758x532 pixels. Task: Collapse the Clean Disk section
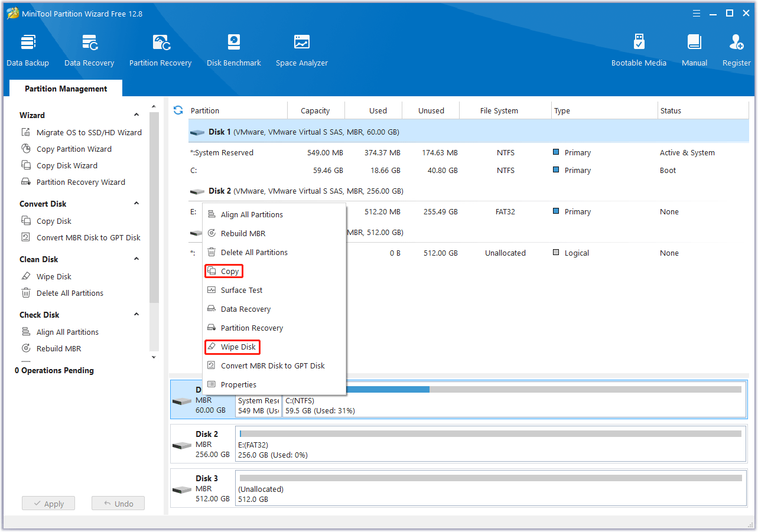coord(136,259)
